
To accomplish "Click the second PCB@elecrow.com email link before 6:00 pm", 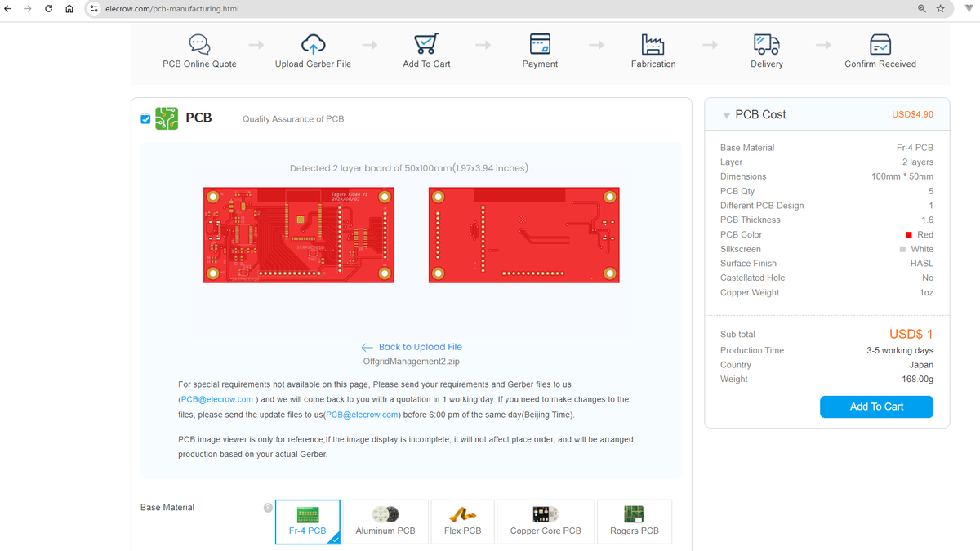I will point(363,415).
